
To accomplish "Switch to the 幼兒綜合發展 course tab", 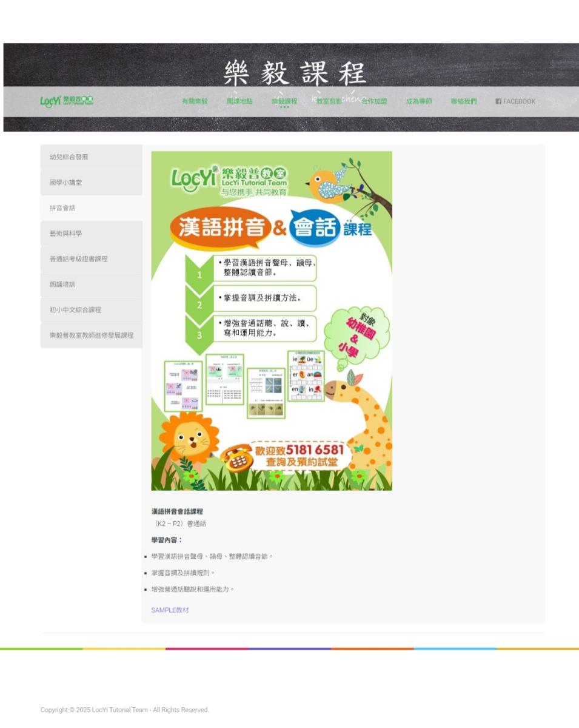I will (x=91, y=157).
